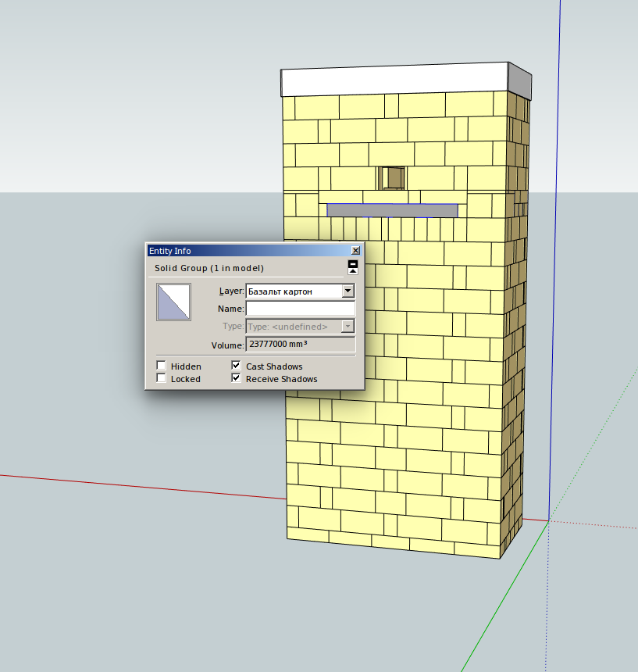Click the greyed Type dropdown arrow

[348, 327]
